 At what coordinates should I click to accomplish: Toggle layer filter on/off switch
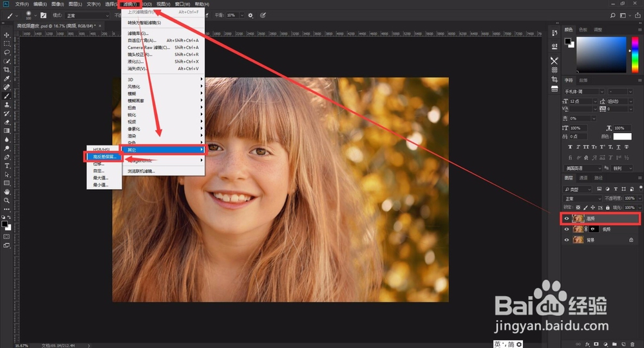(x=641, y=188)
